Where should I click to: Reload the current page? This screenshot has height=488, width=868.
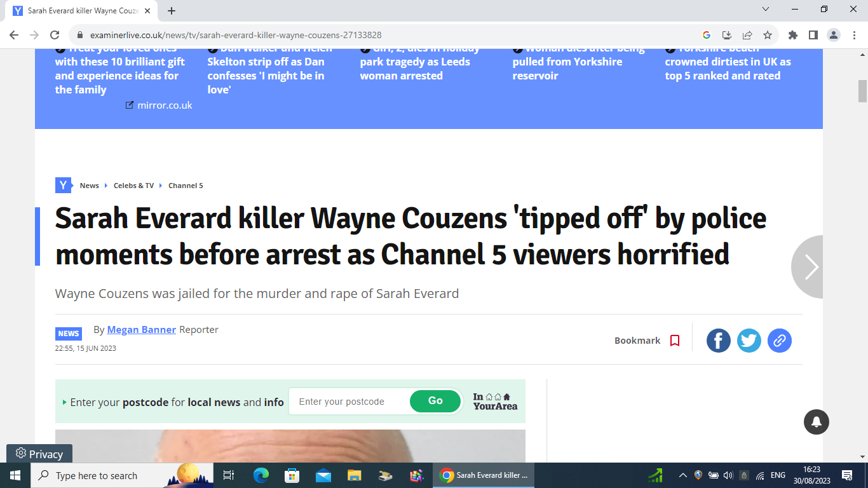pyautogui.click(x=55, y=35)
